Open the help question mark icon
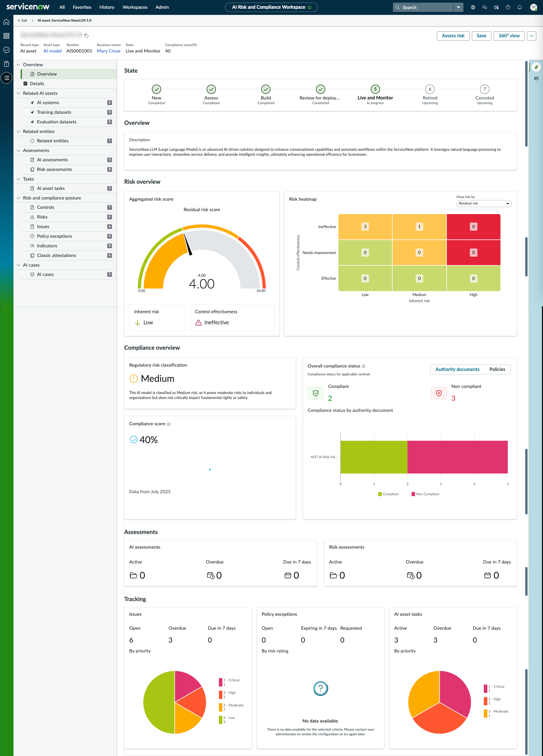The height and width of the screenshot is (756, 543). point(508,7)
